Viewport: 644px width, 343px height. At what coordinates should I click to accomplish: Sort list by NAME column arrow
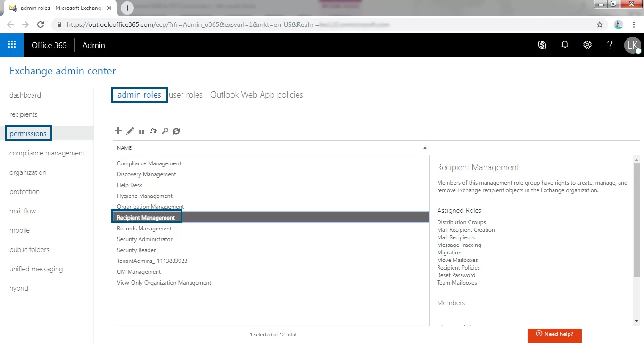point(425,148)
